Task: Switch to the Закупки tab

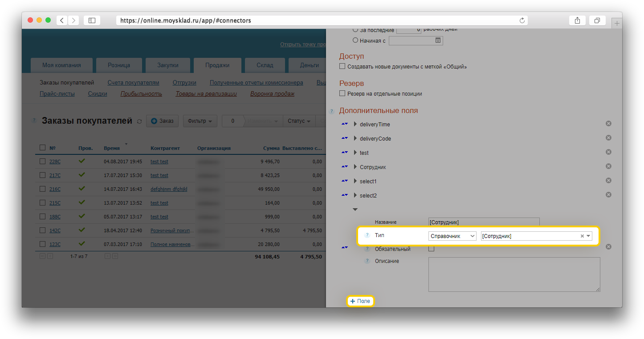Action: tap(168, 65)
